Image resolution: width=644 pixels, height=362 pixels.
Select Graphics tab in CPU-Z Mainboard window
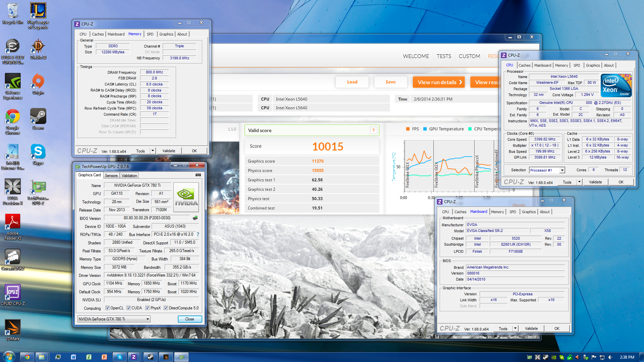pyautogui.click(x=529, y=212)
